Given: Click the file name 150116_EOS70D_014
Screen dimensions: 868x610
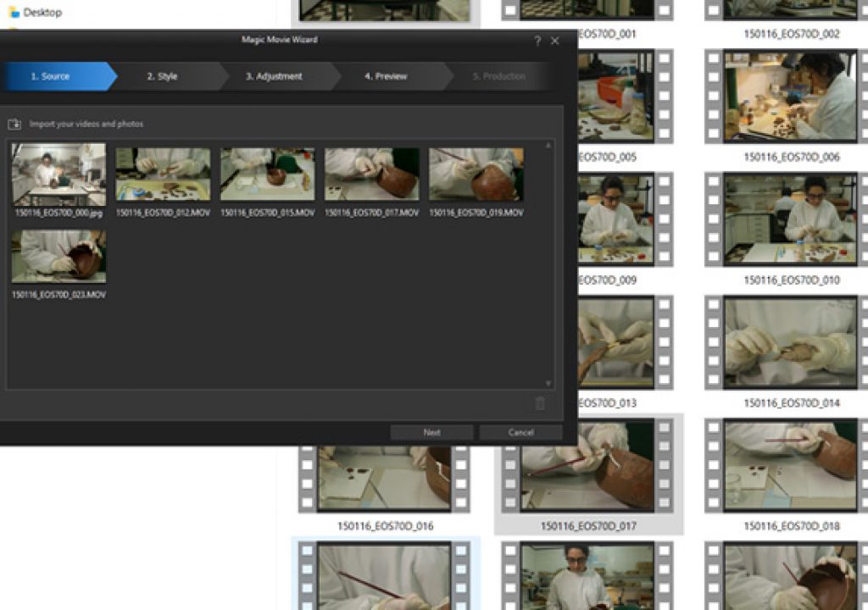Looking at the screenshot, I should 792,403.
